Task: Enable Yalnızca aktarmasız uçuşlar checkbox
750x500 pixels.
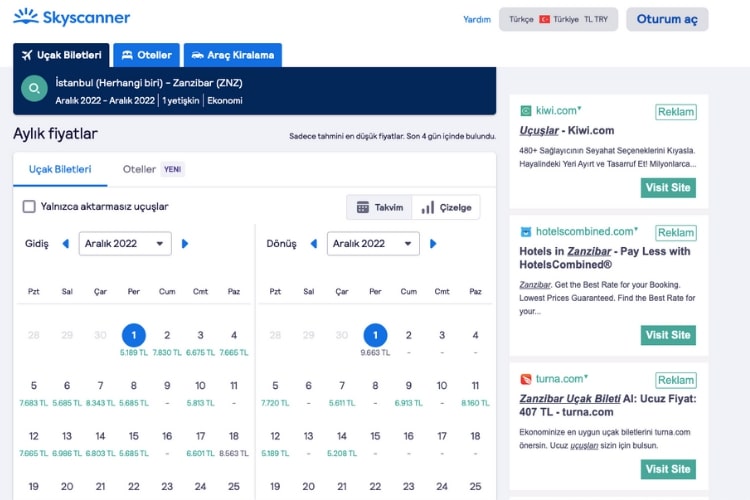Action: pos(29,207)
